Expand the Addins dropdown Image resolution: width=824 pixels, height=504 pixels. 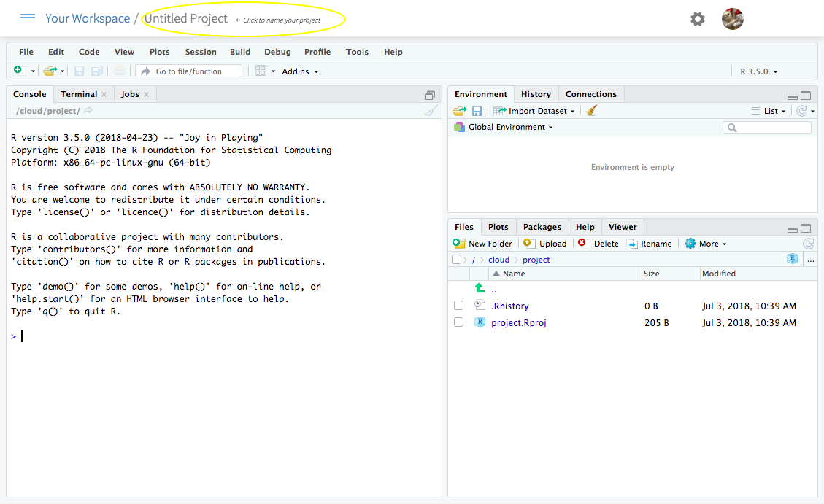coord(299,71)
